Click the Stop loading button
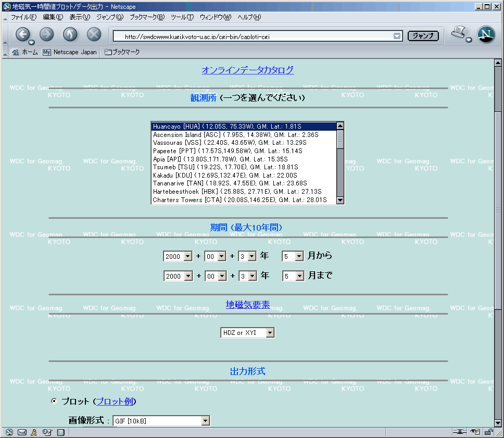Screen dimensions: 504x438 click(94, 34)
